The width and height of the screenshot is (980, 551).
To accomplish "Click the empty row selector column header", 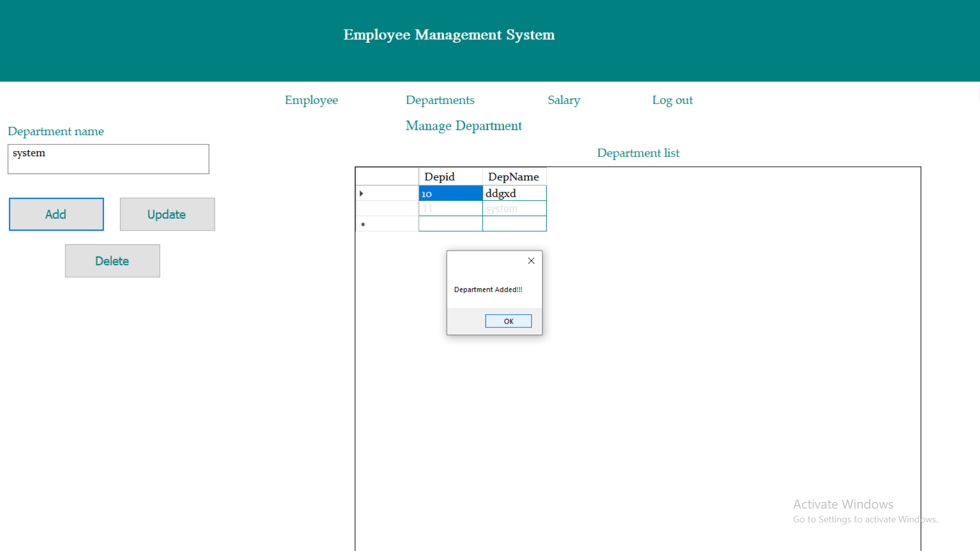I will click(x=386, y=176).
